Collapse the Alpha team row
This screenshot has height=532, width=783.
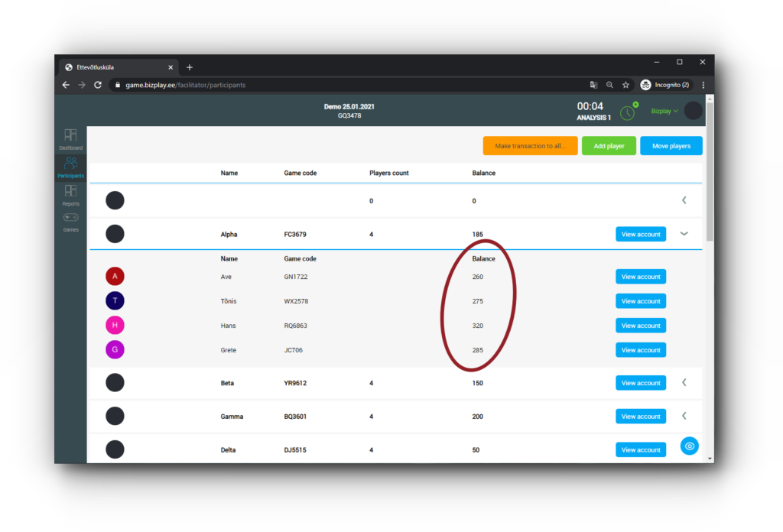[684, 234]
